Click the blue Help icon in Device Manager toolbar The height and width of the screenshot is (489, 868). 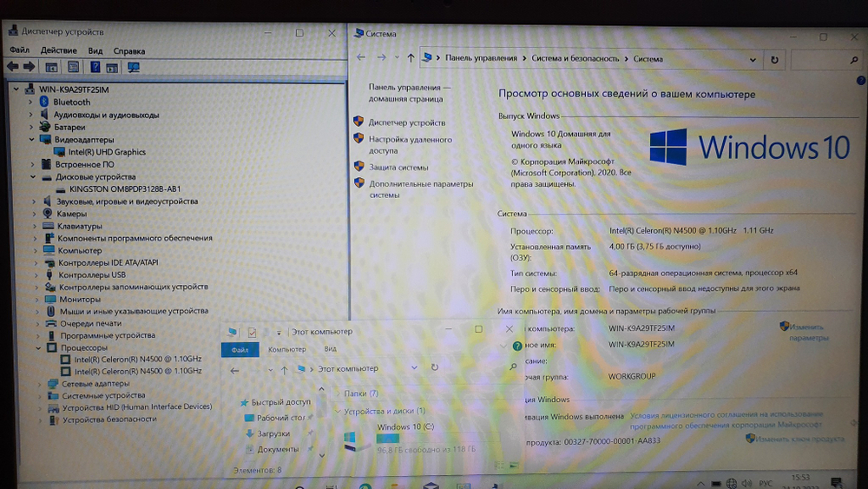click(95, 67)
